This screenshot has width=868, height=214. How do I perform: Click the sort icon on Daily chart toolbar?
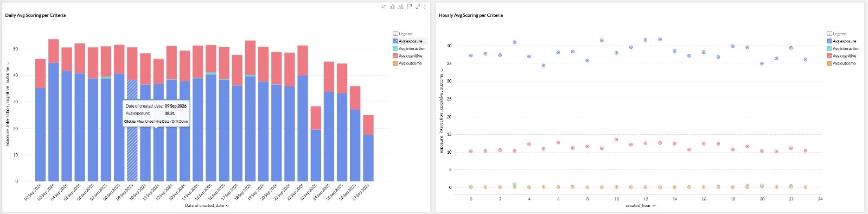(384, 7)
